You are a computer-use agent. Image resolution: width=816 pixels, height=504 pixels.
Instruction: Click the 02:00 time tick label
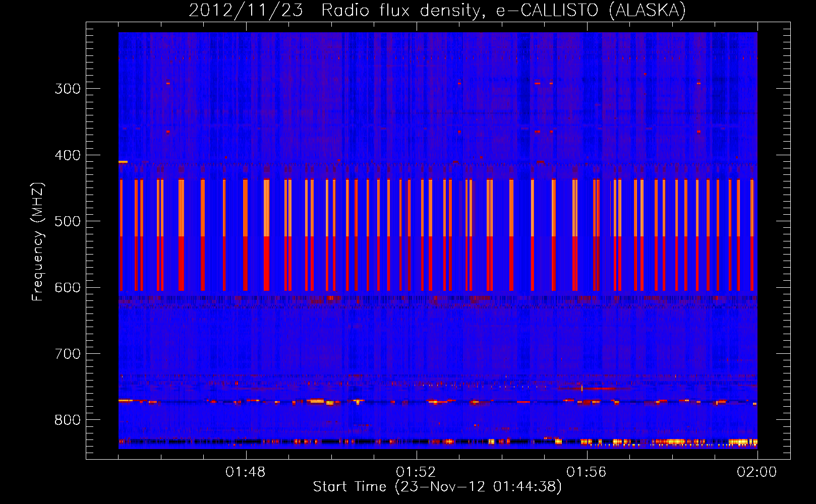click(757, 472)
